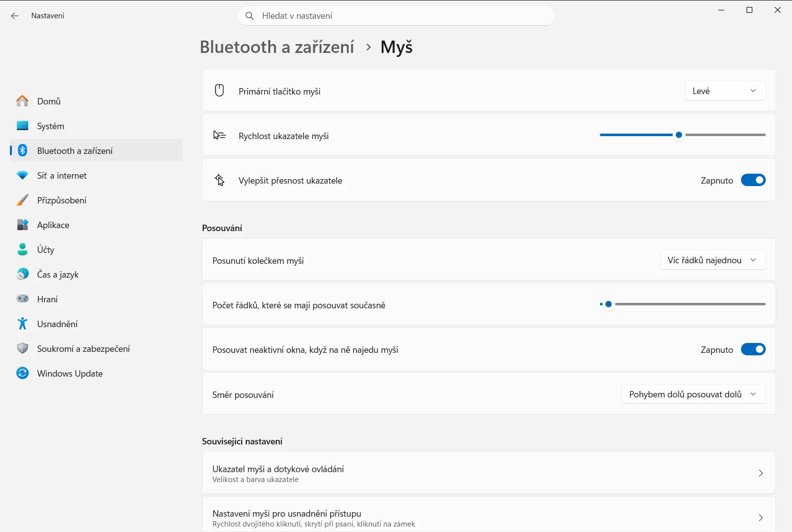Click the Posouvání section heading

point(222,228)
